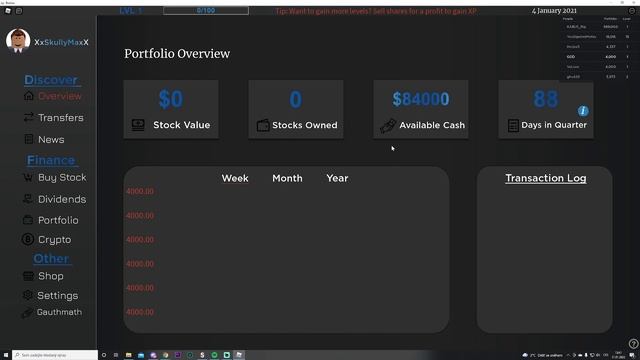Click the Shop storefront icon
640x360 pixels.
[28, 276]
